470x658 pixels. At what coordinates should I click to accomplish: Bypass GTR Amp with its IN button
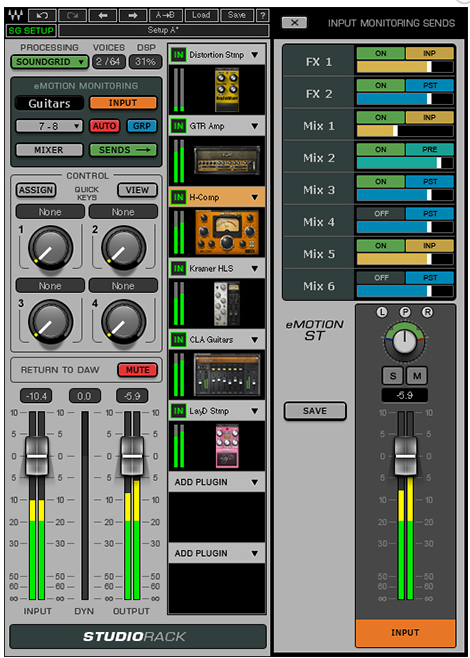[179, 126]
